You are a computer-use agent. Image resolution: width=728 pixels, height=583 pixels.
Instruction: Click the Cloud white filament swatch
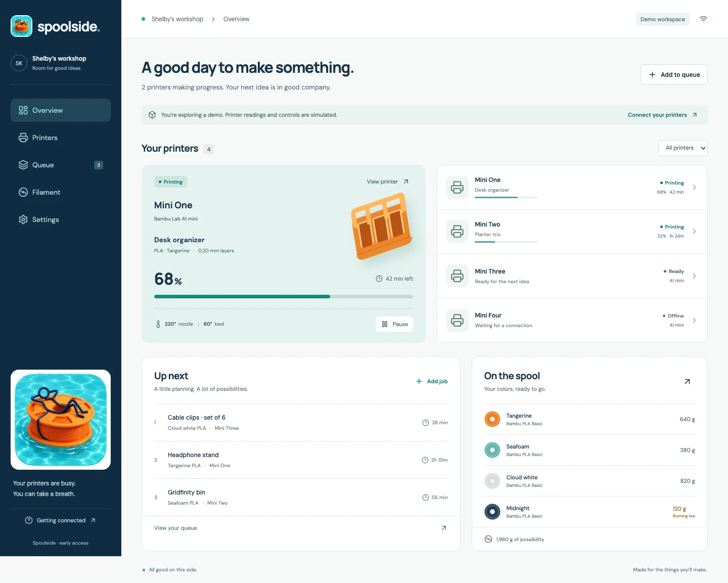pos(492,481)
